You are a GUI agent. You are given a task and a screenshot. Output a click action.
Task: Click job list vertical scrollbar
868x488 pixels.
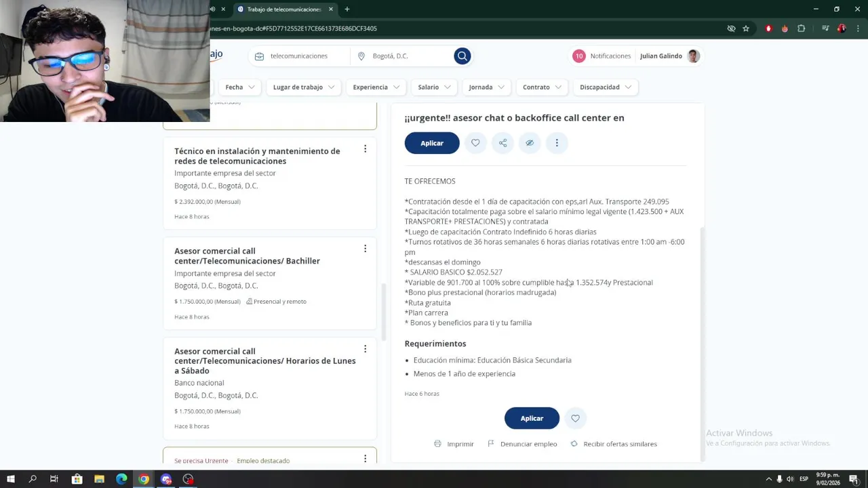[383, 312]
